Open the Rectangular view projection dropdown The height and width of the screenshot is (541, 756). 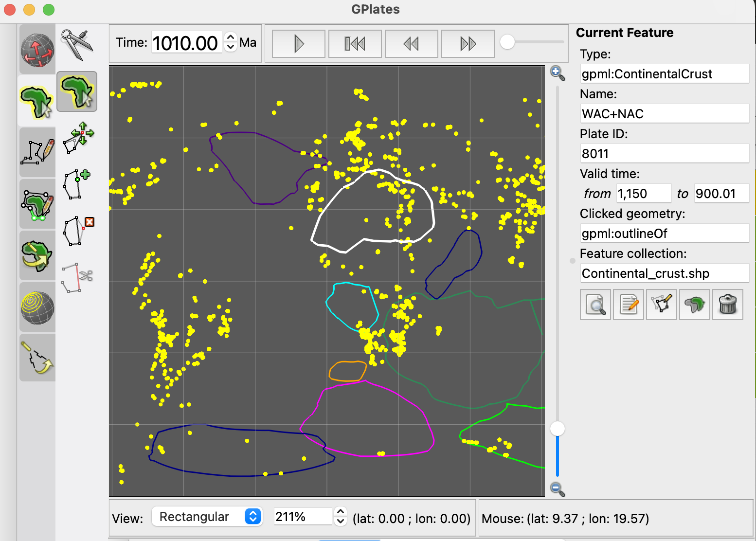coord(207,517)
